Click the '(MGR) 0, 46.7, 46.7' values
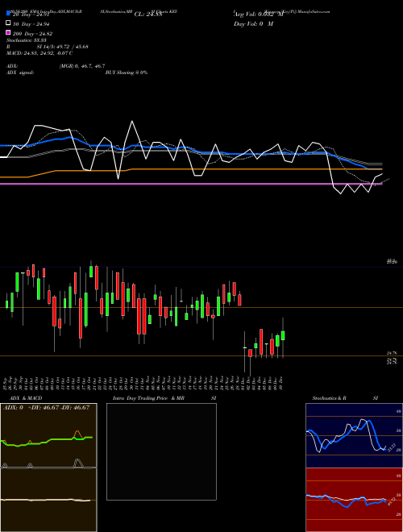This screenshot has width=403, height=532. [x=82, y=66]
